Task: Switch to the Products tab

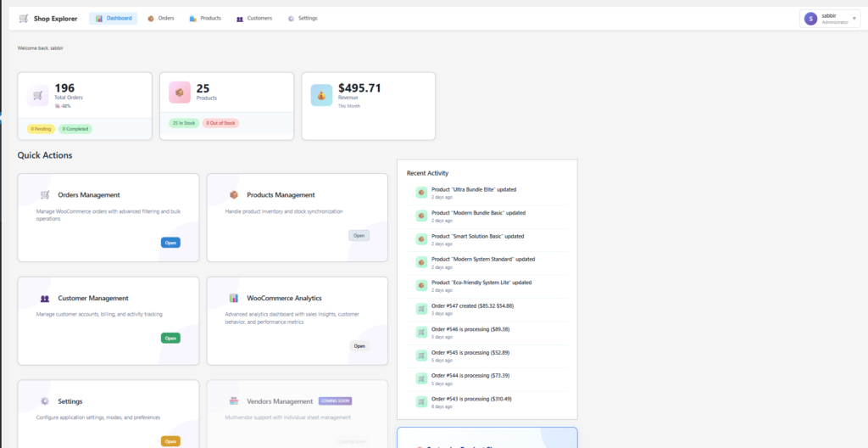Action: 205,19
